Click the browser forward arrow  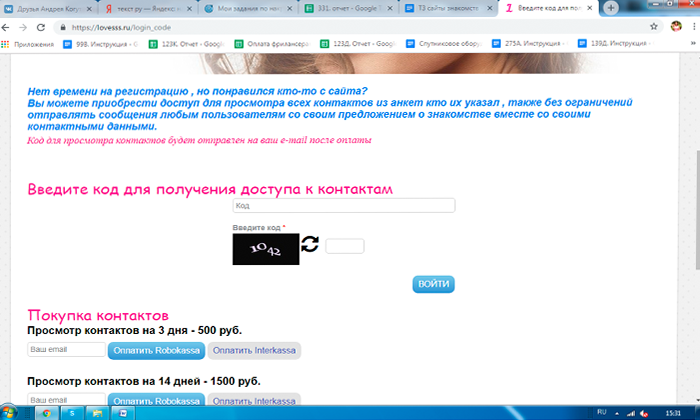pyautogui.click(x=23, y=28)
